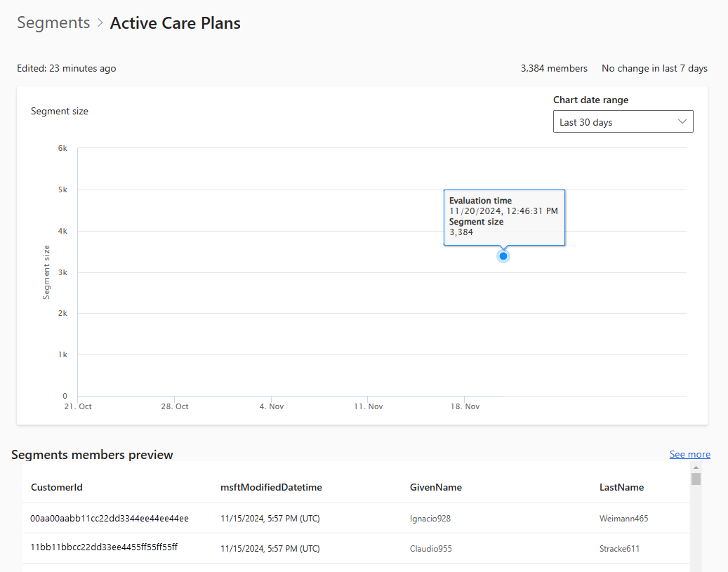Click the Edited: 23 minutes ago text
The height and width of the screenshot is (572, 728).
click(x=66, y=68)
